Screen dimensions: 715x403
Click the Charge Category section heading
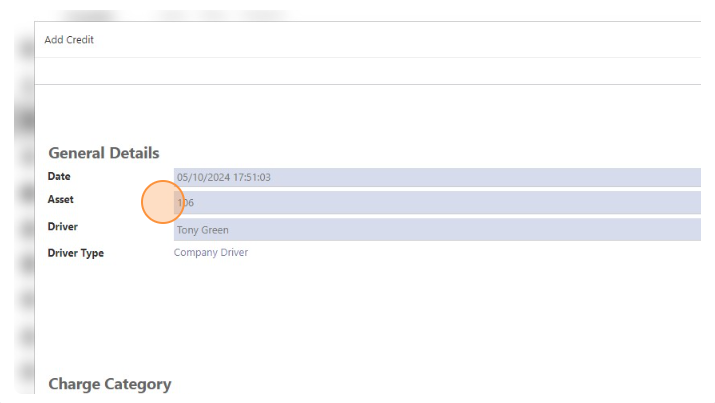(x=109, y=384)
